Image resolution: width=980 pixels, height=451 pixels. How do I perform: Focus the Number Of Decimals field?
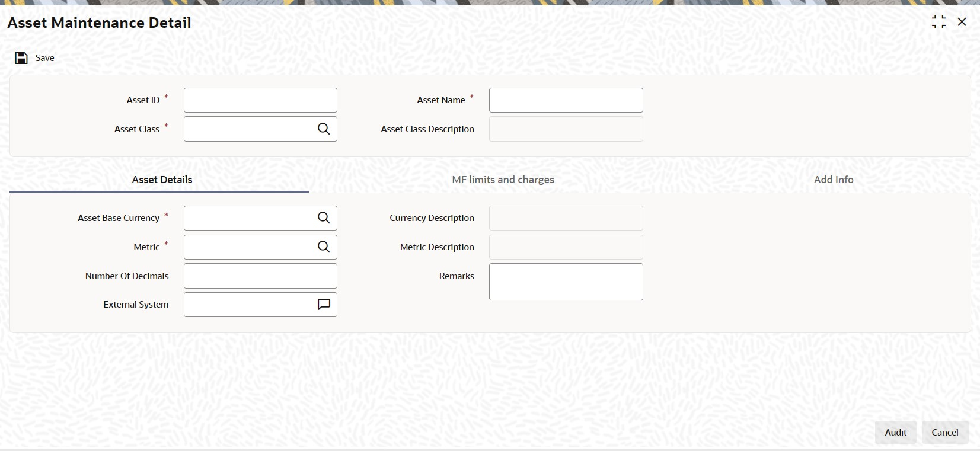click(x=260, y=276)
